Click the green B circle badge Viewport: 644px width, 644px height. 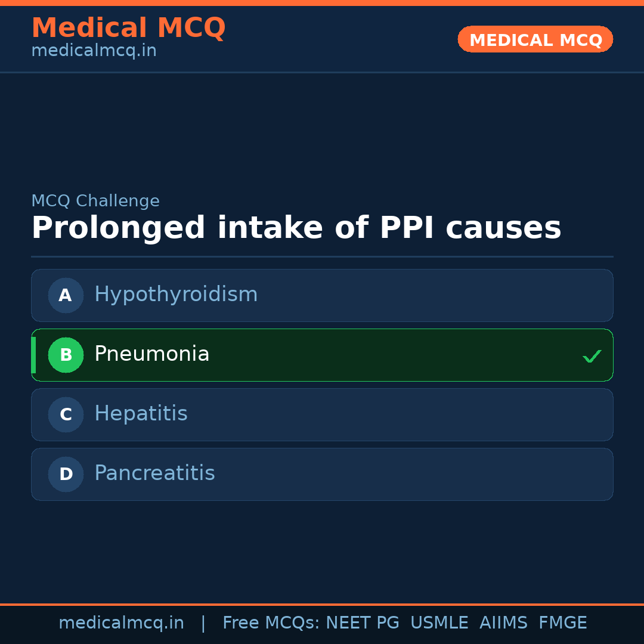tap(66, 355)
